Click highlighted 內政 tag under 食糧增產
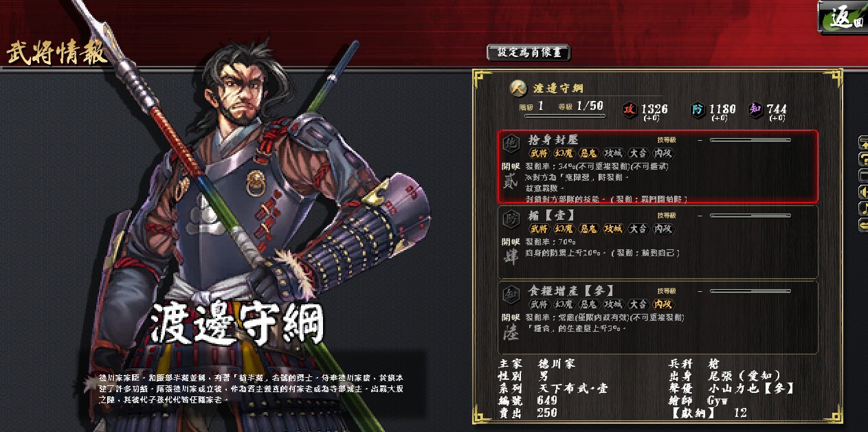The width and height of the screenshot is (868, 432). (x=663, y=304)
